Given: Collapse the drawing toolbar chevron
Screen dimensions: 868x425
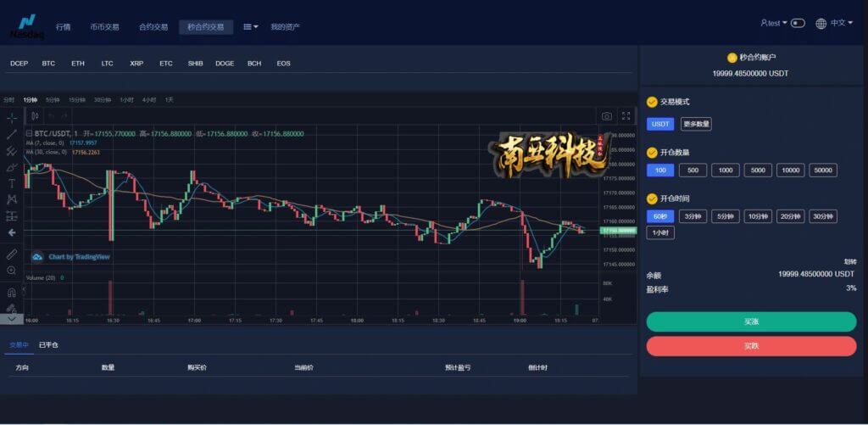Looking at the screenshot, I should point(12,319).
